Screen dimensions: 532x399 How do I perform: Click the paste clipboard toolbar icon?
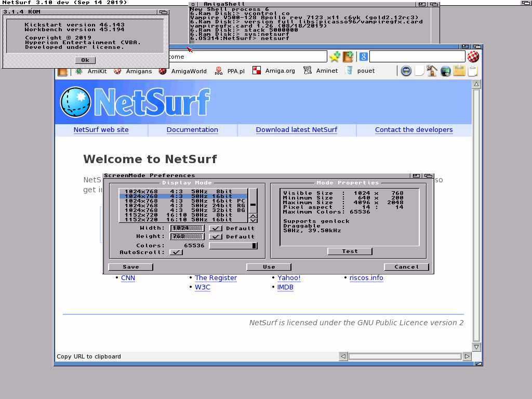[473, 71]
